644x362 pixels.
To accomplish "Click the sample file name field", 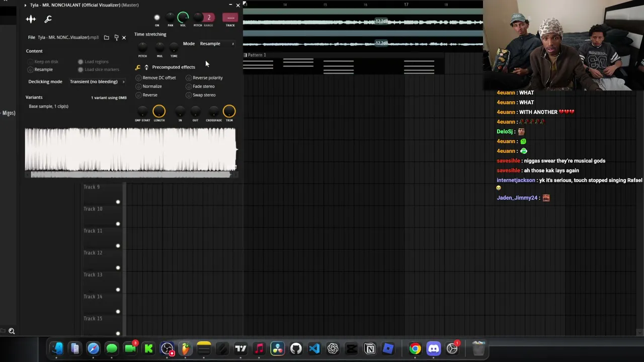I will 68,37.
